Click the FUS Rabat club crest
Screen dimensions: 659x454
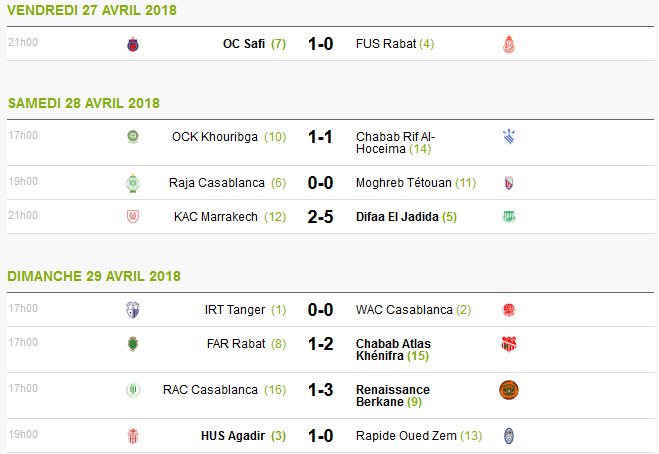[x=509, y=44]
